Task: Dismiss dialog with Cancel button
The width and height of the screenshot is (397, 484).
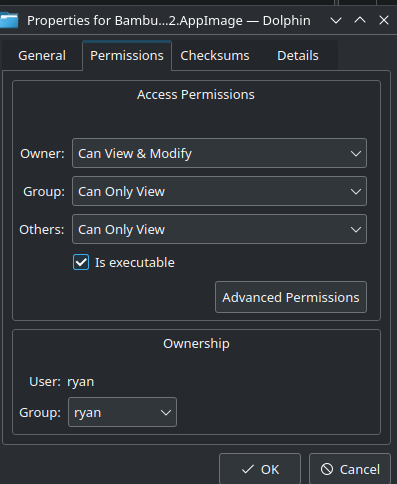Action: (350, 469)
